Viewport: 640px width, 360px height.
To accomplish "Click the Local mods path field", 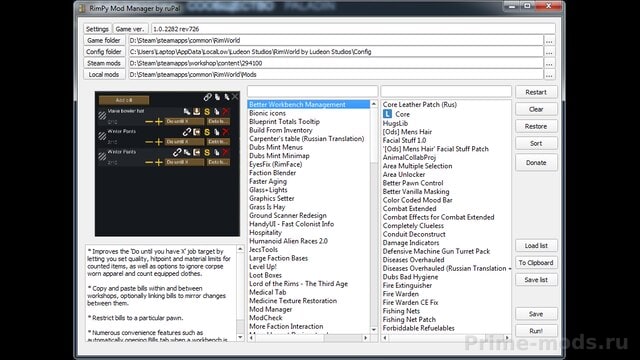I will 336,75.
